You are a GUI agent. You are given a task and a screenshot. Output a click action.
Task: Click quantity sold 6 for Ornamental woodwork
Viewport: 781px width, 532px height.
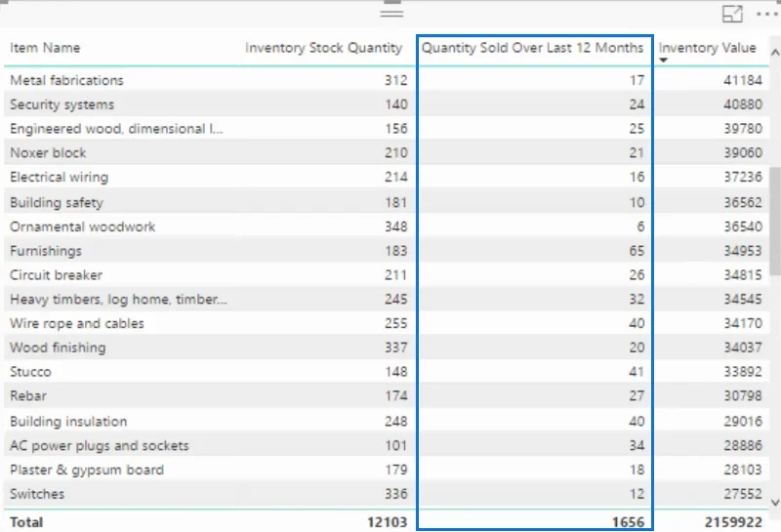pos(640,226)
